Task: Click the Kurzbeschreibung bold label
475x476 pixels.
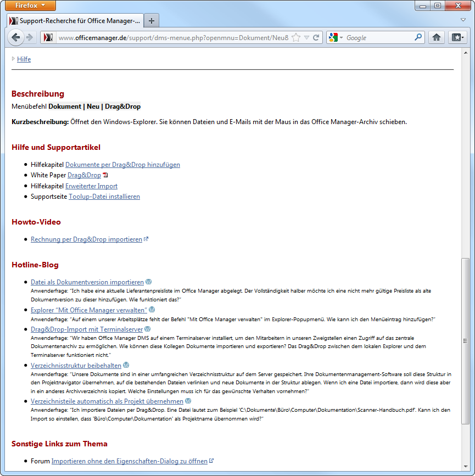Action: [x=40, y=122]
